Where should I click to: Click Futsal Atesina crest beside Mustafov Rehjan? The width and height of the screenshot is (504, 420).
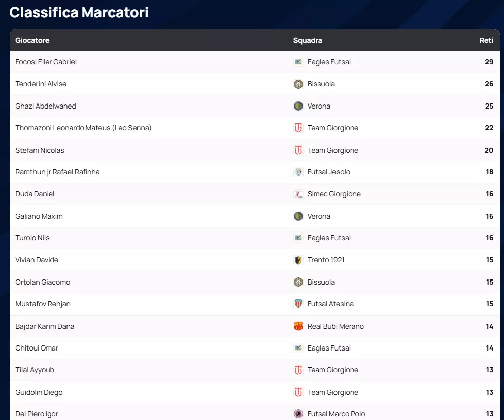point(298,304)
